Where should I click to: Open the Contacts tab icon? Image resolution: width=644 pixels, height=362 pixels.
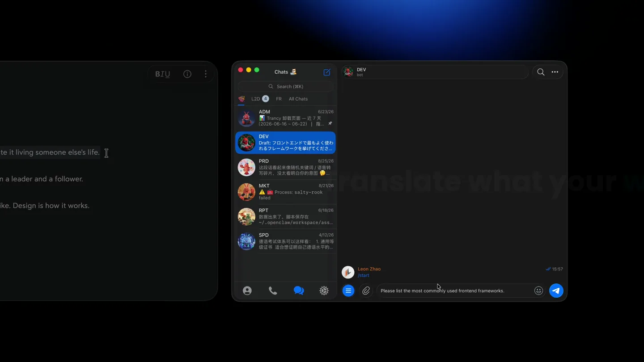coord(247,291)
